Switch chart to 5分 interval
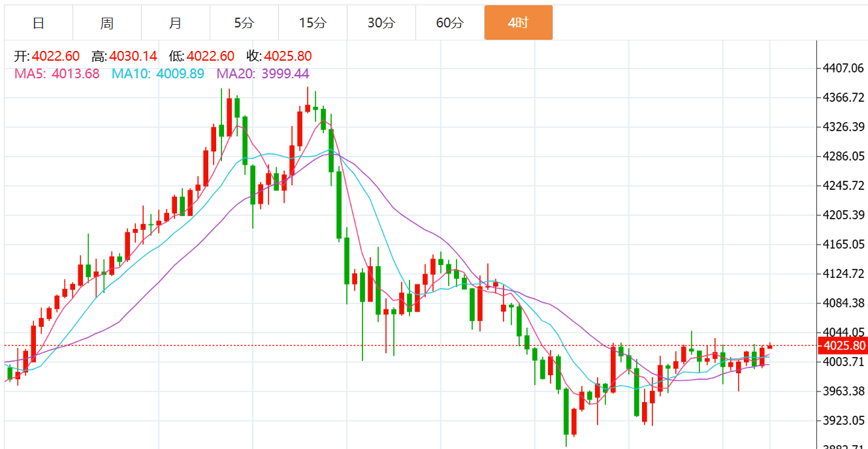Image resolution: width=868 pixels, height=449 pixels. click(244, 23)
